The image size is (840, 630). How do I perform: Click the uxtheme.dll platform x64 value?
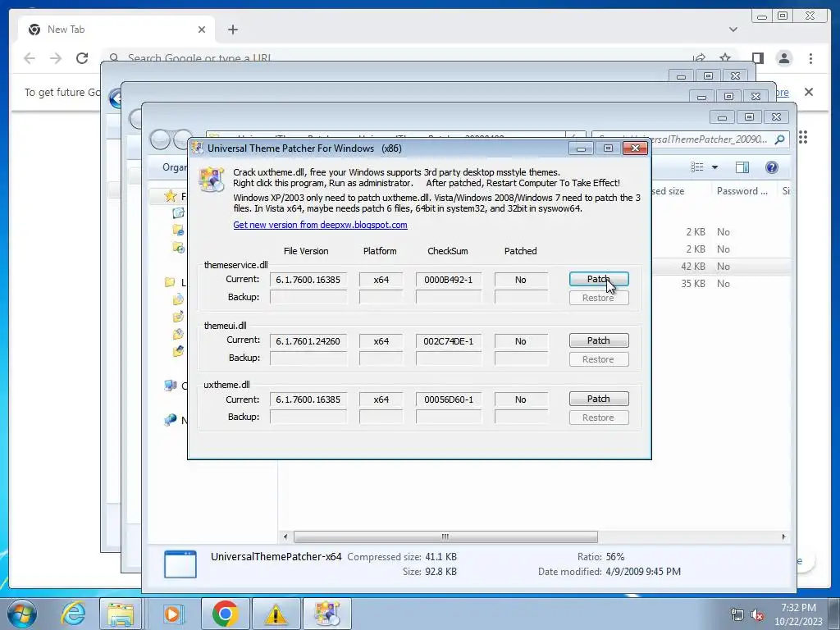click(x=381, y=399)
